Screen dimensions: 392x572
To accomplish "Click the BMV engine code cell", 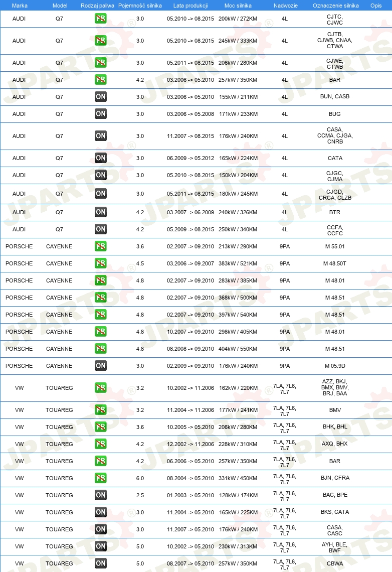I will (x=335, y=410).
